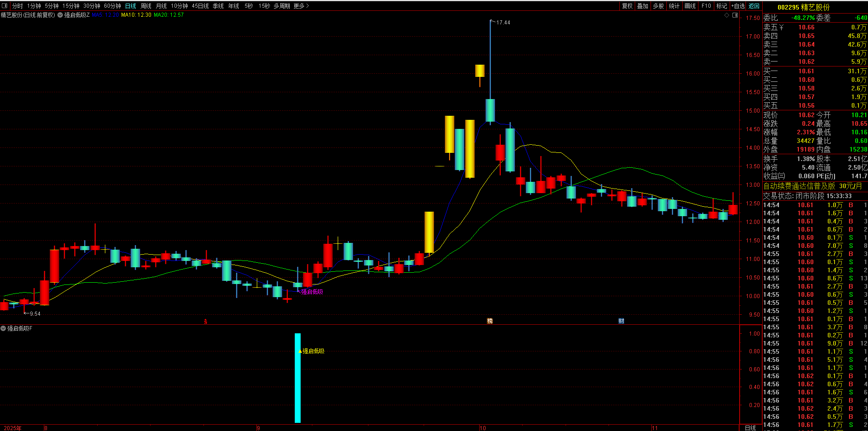The height and width of the screenshot is (431, 868).
Task: Click the 强启低吸 signal label on main chart
Action: 312,292
